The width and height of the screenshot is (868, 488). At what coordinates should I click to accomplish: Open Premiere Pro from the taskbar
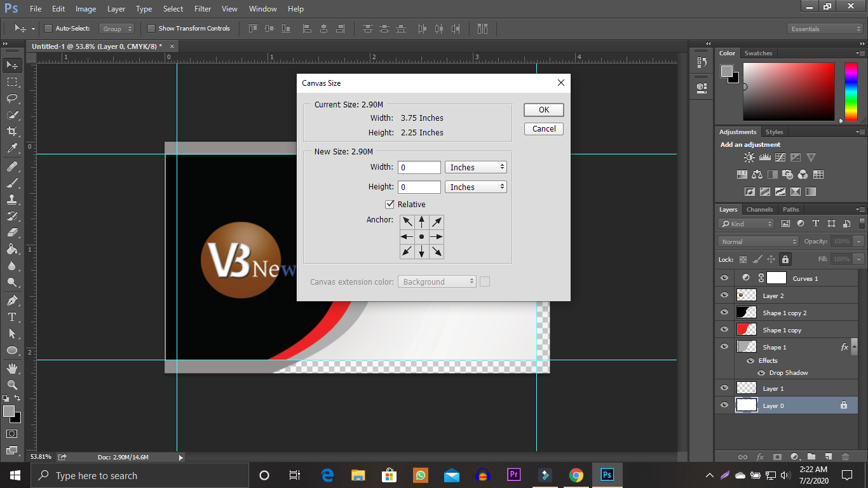[x=513, y=475]
